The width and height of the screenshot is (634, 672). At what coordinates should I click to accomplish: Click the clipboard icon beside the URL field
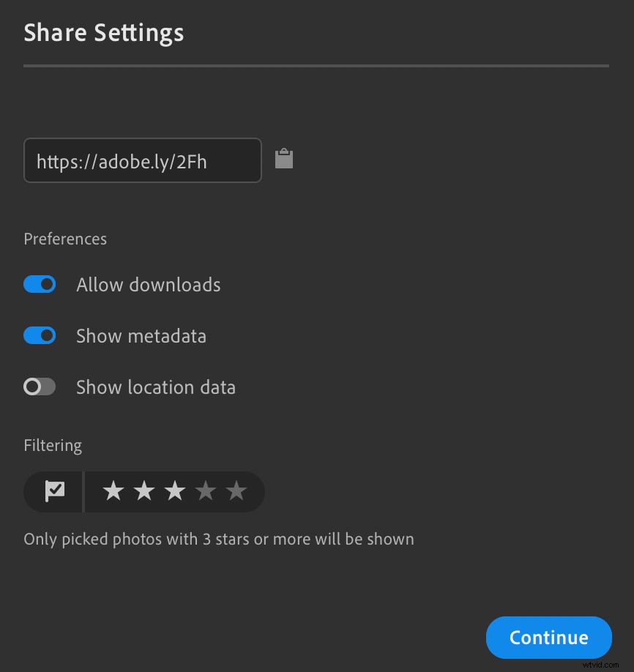pos(283,159)
